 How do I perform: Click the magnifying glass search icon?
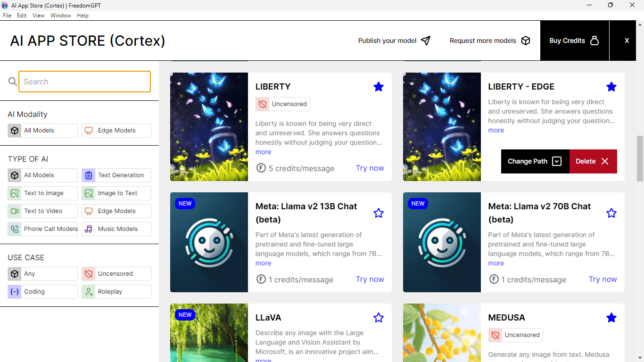[x=13, y=82]
